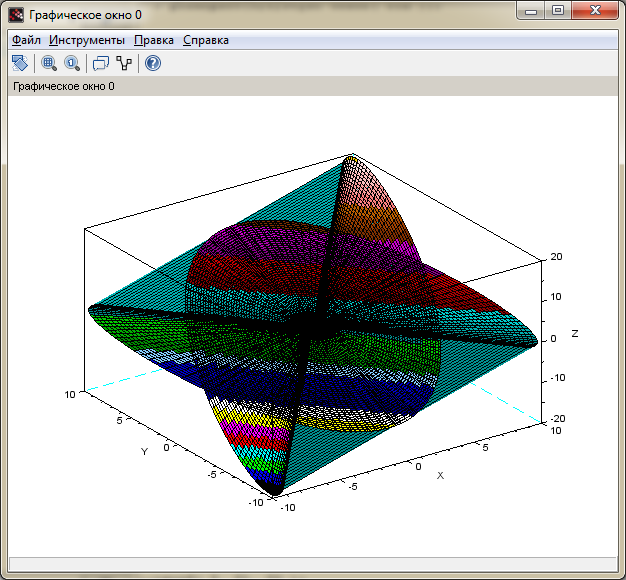Select the Zoom area magnifier tool
626x580 pixels.
coord(49,63)
